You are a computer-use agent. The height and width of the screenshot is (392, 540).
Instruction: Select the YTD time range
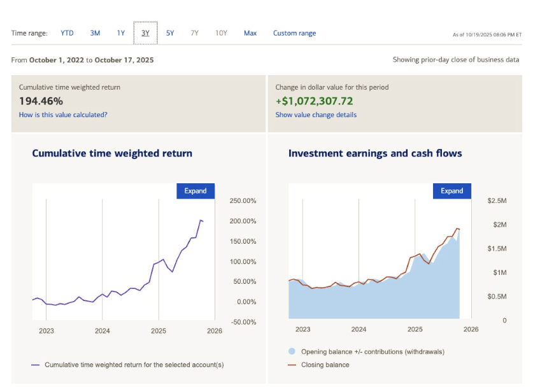67,33
